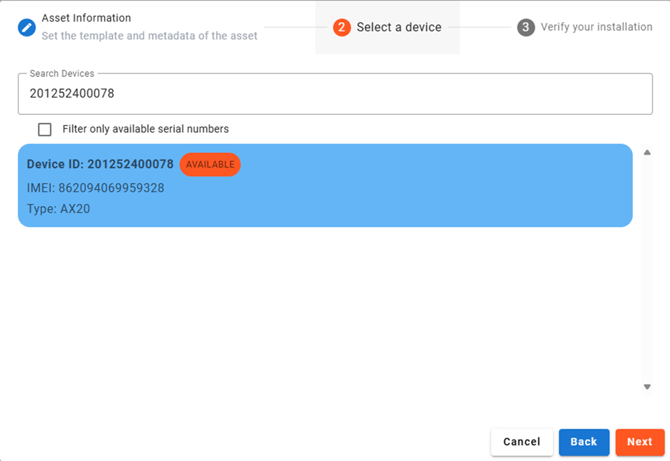Go back with the Back button
670x461 pixels.
click(583, 442)
